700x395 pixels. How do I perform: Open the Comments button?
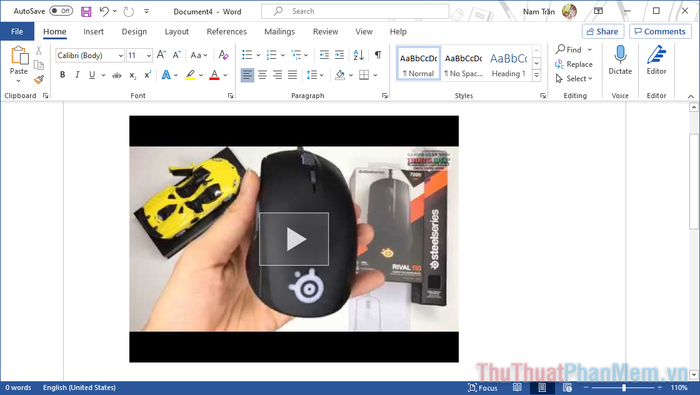pyautogui.click(x=660, y=31)
